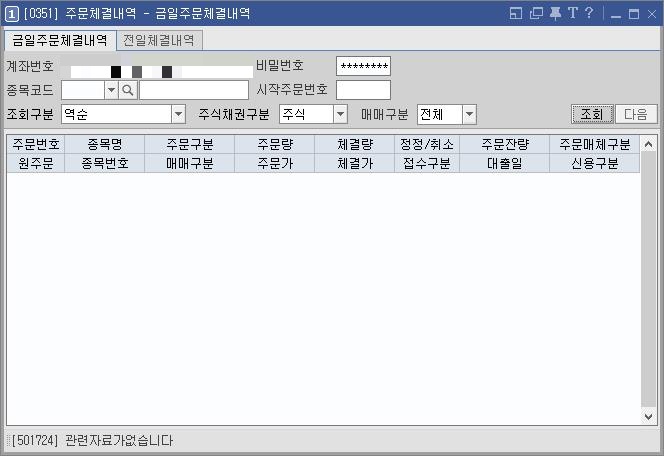
Task: Click the 주문잔량 column header
Action: tap(505, 144)
